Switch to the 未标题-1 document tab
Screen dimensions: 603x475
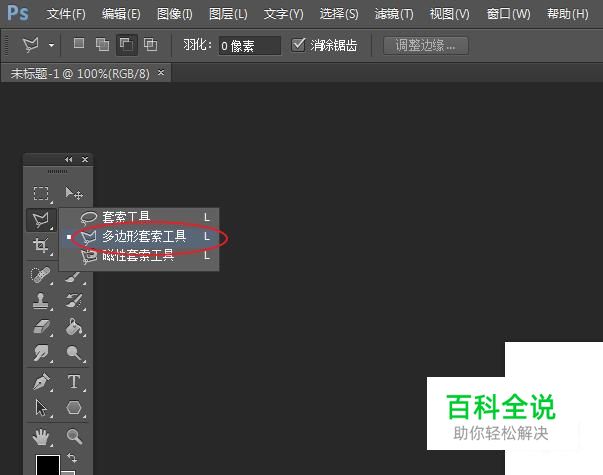tap(80, 73)
